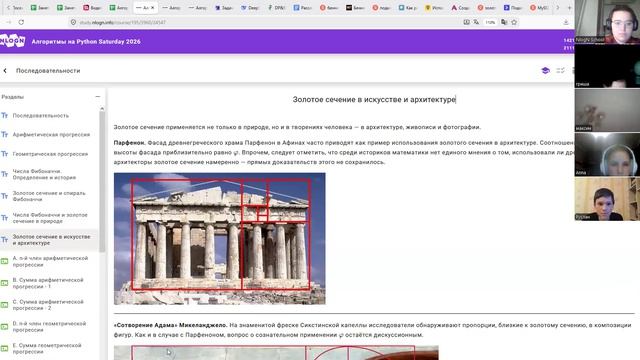Image resolution: width=640 pixels, height=360 pixels.
Task: Click the bold text «Сотворение Адама» Микеланджело
Action: click(x=170, y=325)
